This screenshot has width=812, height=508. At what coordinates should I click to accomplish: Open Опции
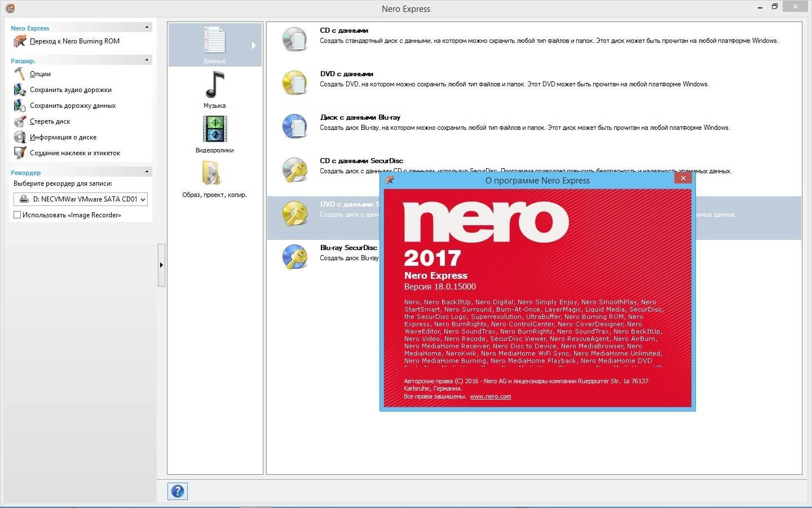pos(40,74)
